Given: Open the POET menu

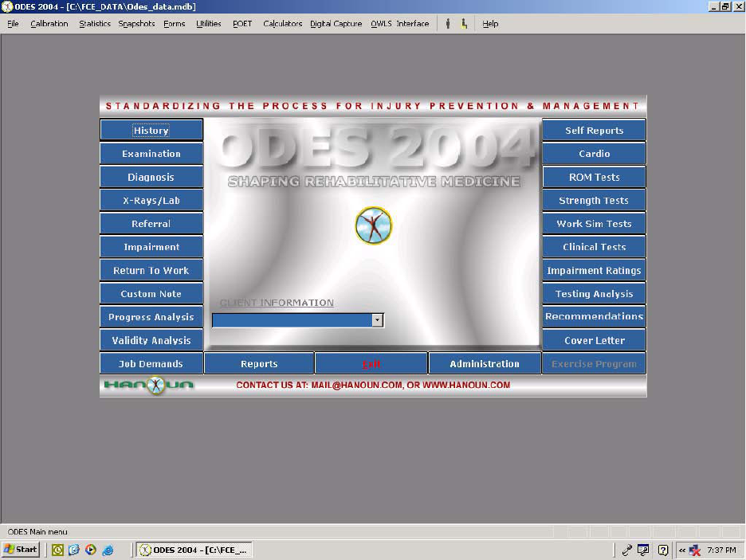Looking at the screenshot, I should point(242,23).
